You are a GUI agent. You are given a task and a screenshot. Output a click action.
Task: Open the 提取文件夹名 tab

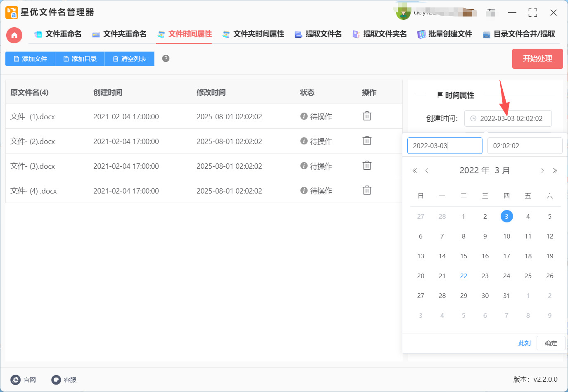[380, 34]
